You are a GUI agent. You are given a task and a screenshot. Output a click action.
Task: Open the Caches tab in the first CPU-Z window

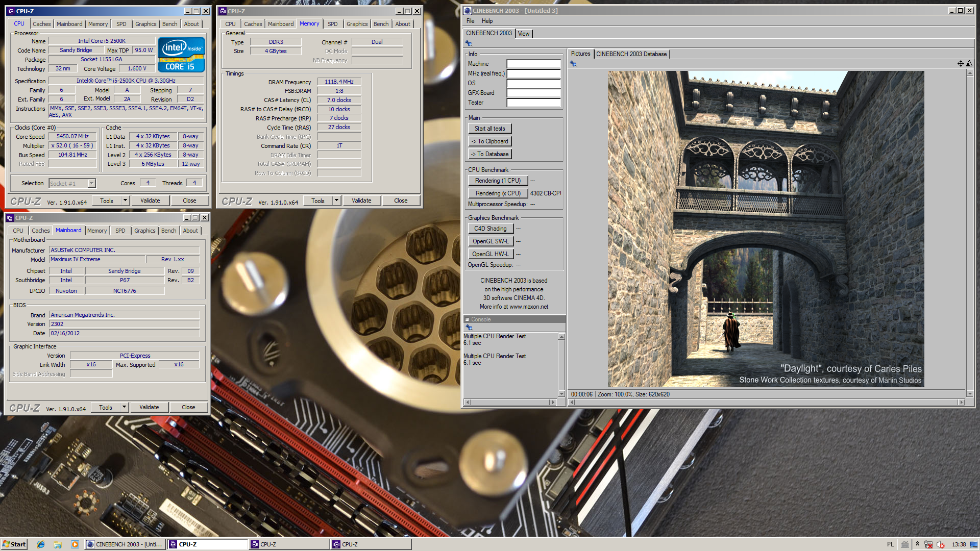tap(42, 24)
